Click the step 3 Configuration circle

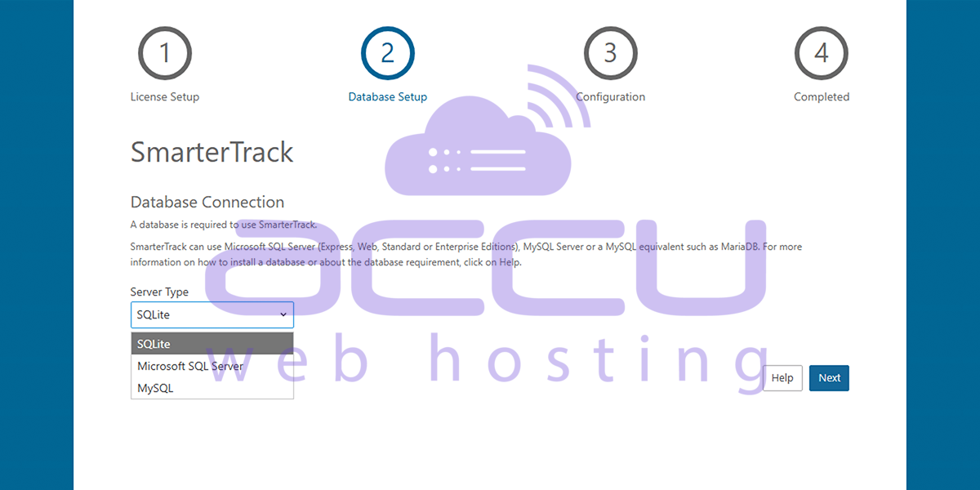tap(610, 53)
